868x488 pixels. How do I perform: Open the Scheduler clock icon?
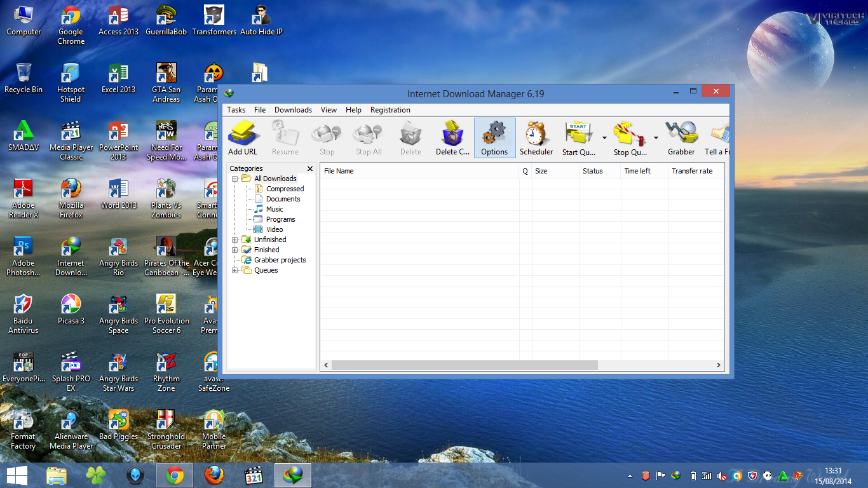(536, 137)
